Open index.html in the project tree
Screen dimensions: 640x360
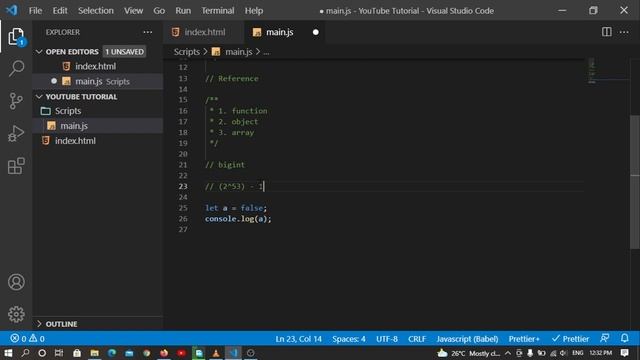98,141
